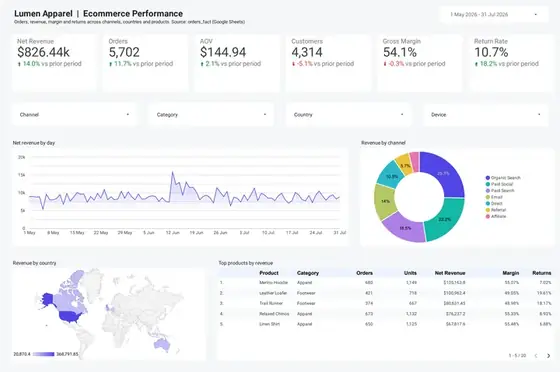Click the 10.8% Direct donut slice
The image size is (560, 372).
391,176
